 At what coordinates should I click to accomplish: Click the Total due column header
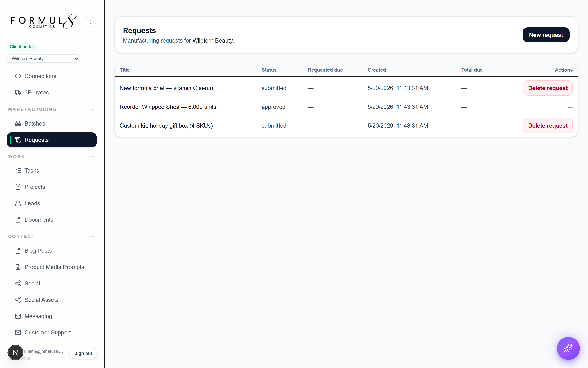(472, 70)
